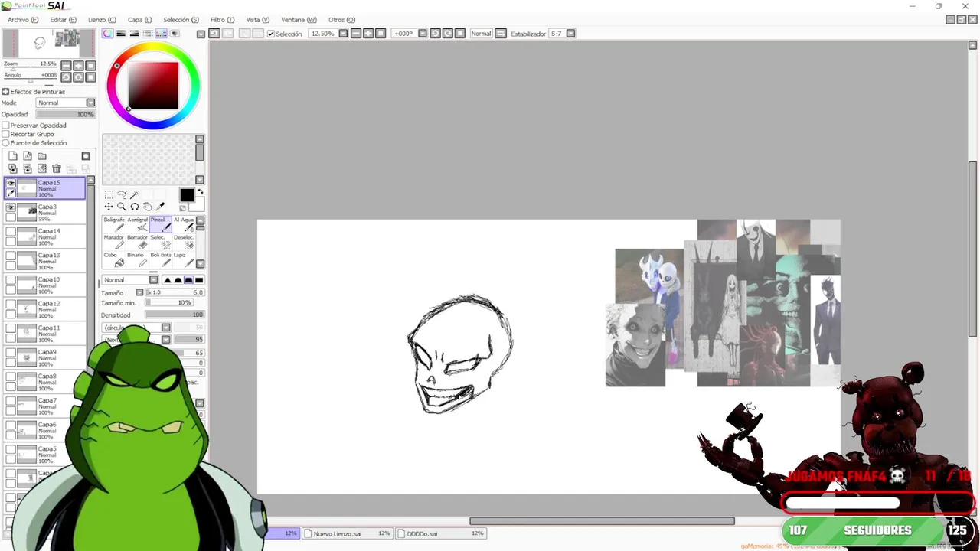Choose the lasso selection tool
The width and height of the screenshot is (980, 551).
click(122, 195)
